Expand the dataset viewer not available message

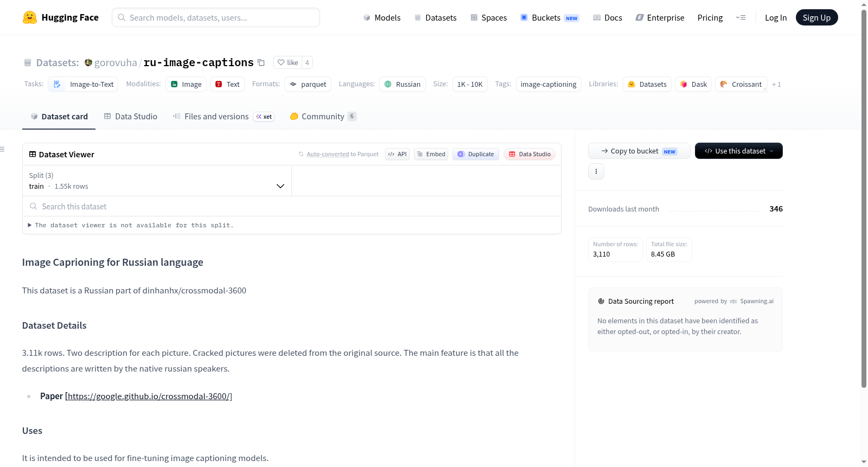coord(130,225)
